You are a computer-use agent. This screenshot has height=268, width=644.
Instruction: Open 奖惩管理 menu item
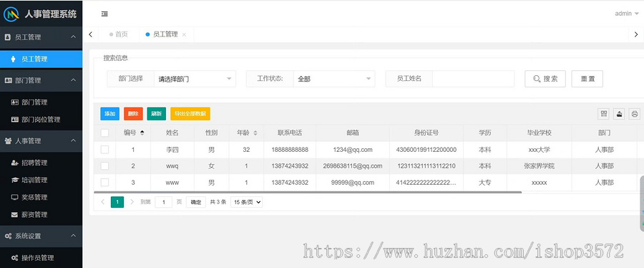click(41, 197)
